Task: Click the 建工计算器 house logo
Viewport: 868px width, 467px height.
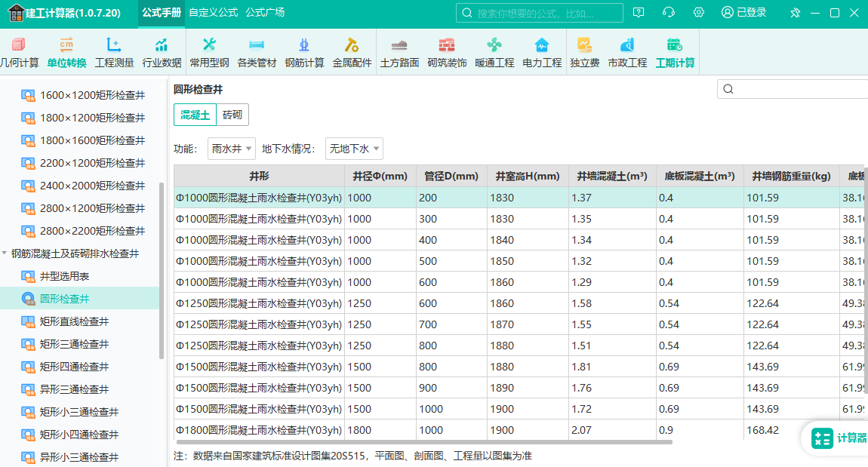Action: [x=16, y=12]
